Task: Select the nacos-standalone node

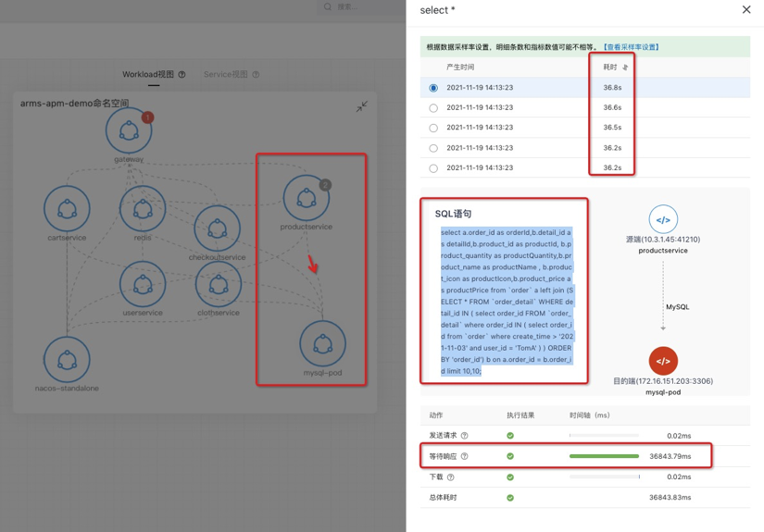Action: click(x=67, y=359)
